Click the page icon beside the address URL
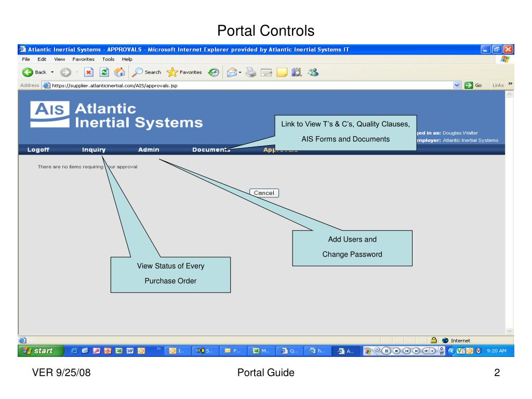 click(x=46, y=86)
